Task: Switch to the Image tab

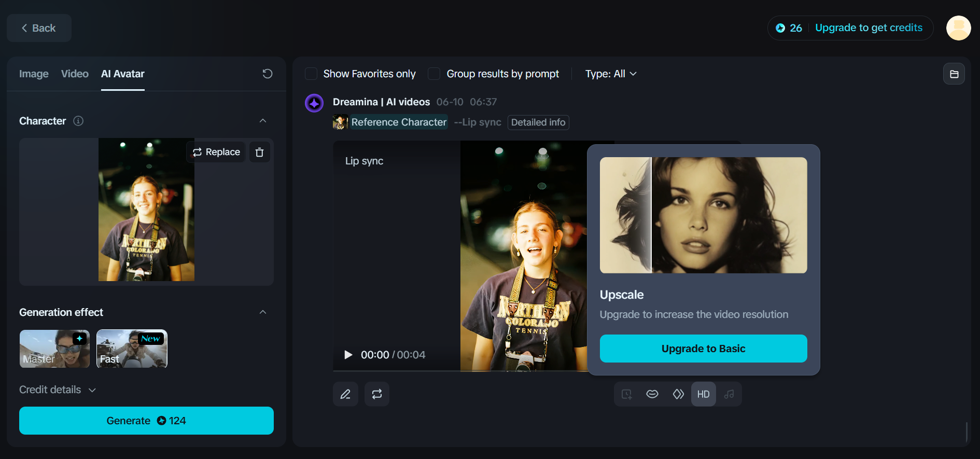Action: pyautogui.click(x=34, y=74)
